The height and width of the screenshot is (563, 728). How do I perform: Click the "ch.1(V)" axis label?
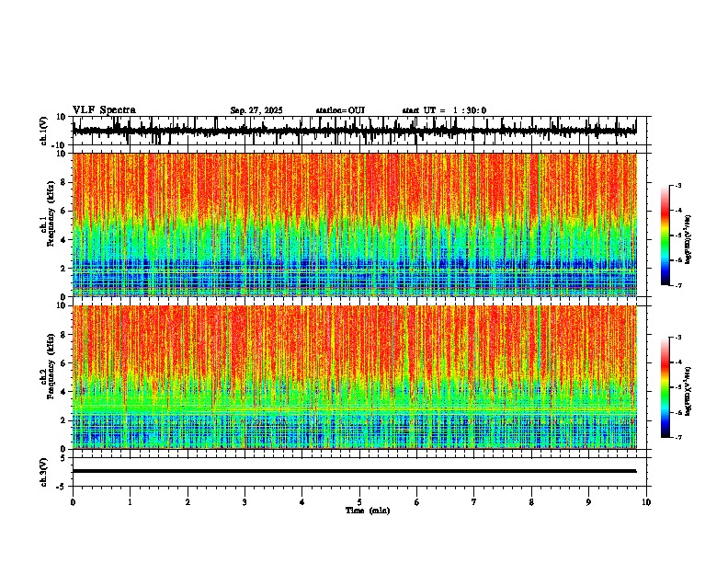[x=44, y=131]
